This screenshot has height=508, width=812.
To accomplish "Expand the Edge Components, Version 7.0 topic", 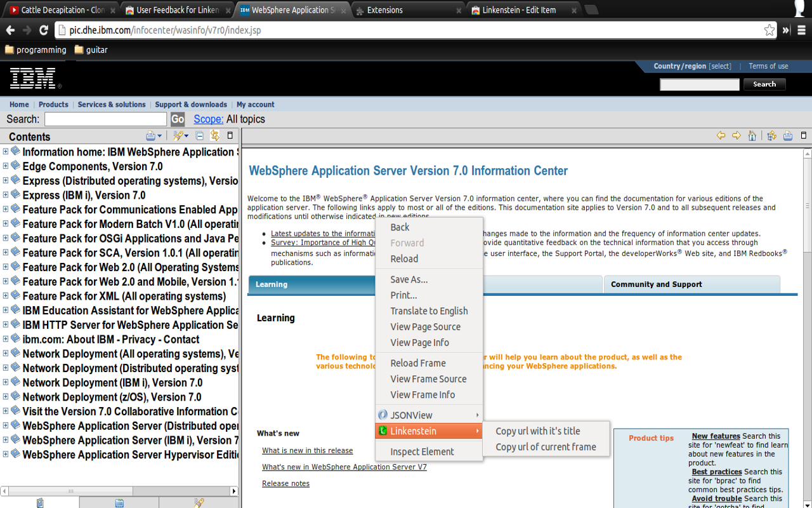I will pos(6,166).
